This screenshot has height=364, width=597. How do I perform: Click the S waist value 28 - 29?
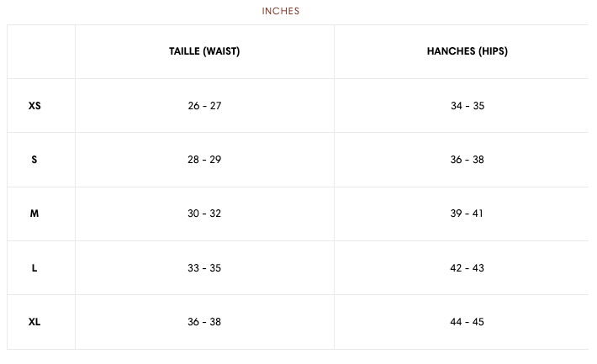(x=204, y=160)
